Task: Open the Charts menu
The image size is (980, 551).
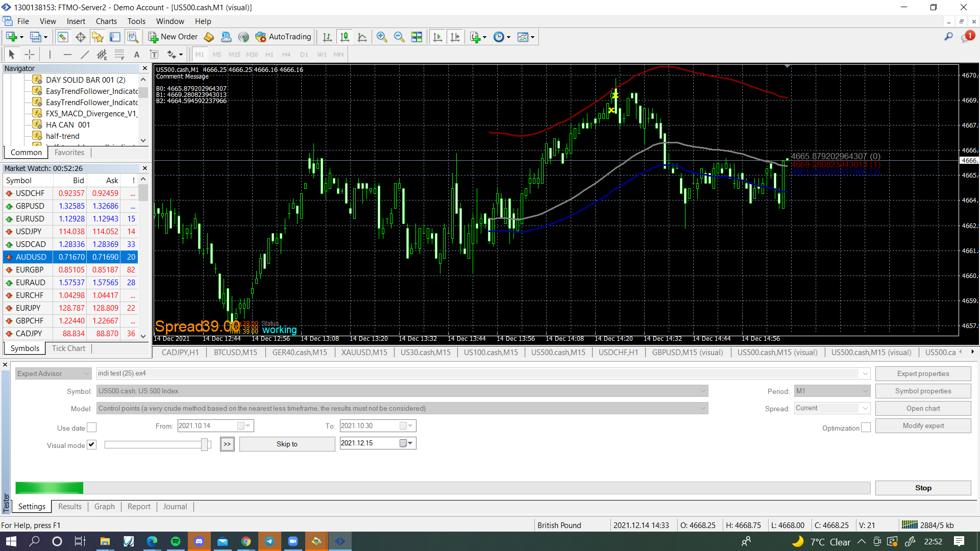Action: 106,21
